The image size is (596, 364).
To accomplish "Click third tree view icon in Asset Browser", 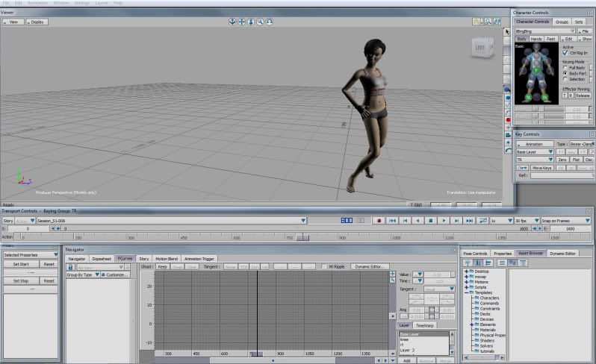I will 488,263.
